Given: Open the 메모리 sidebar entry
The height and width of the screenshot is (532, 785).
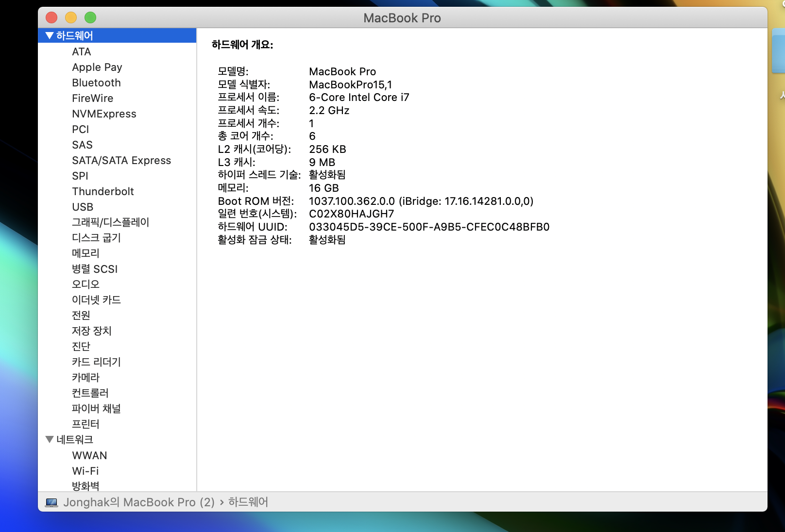Looking at the screenshot, I should (x=85, y=253).
